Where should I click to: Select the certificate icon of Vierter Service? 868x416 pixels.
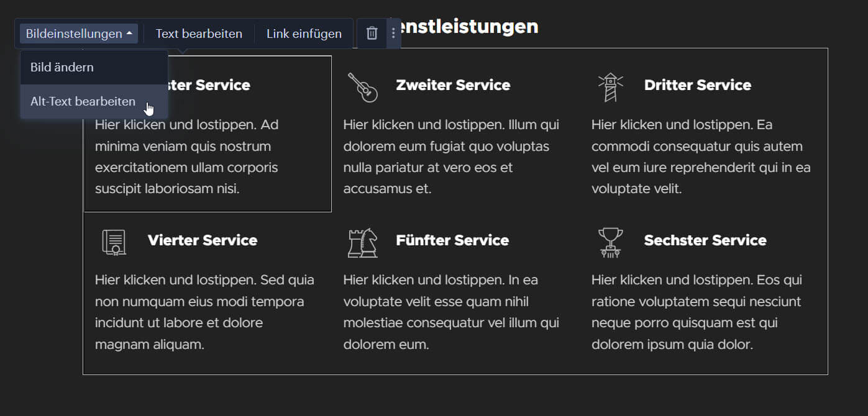[114, 242]
